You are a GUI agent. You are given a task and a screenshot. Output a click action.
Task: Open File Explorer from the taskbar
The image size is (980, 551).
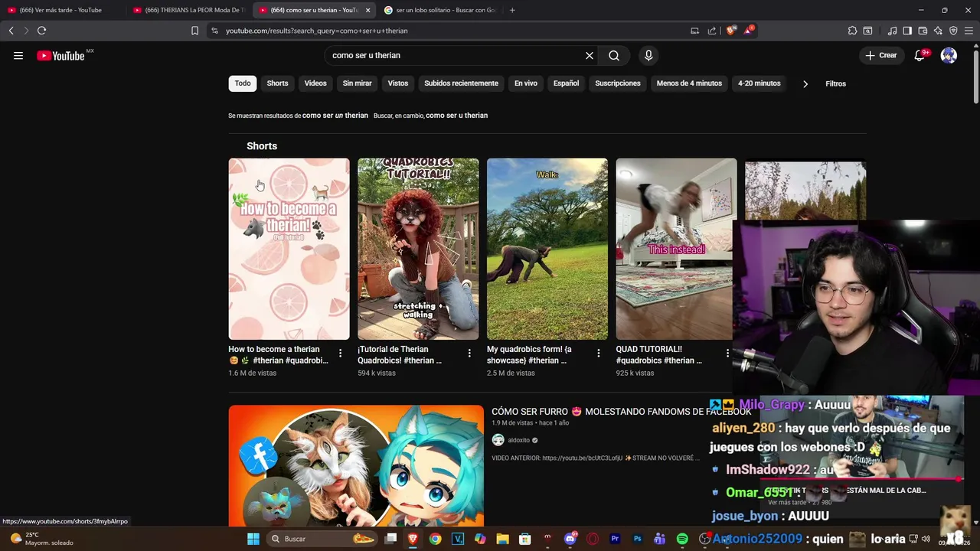[502, 539]
